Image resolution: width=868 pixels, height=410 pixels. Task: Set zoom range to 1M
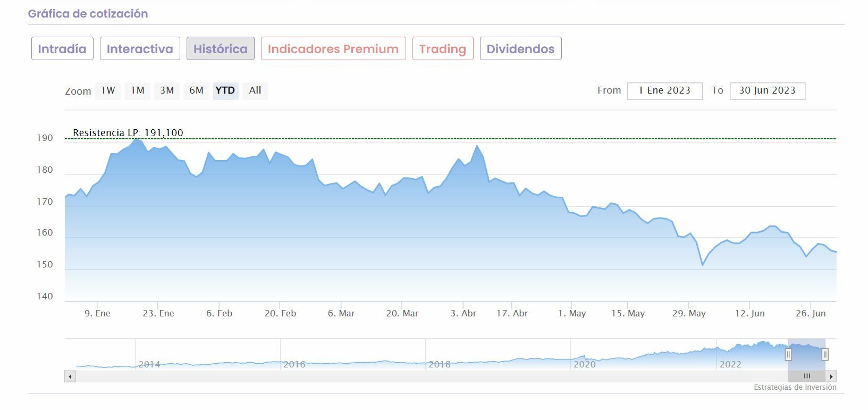point(138,90)
